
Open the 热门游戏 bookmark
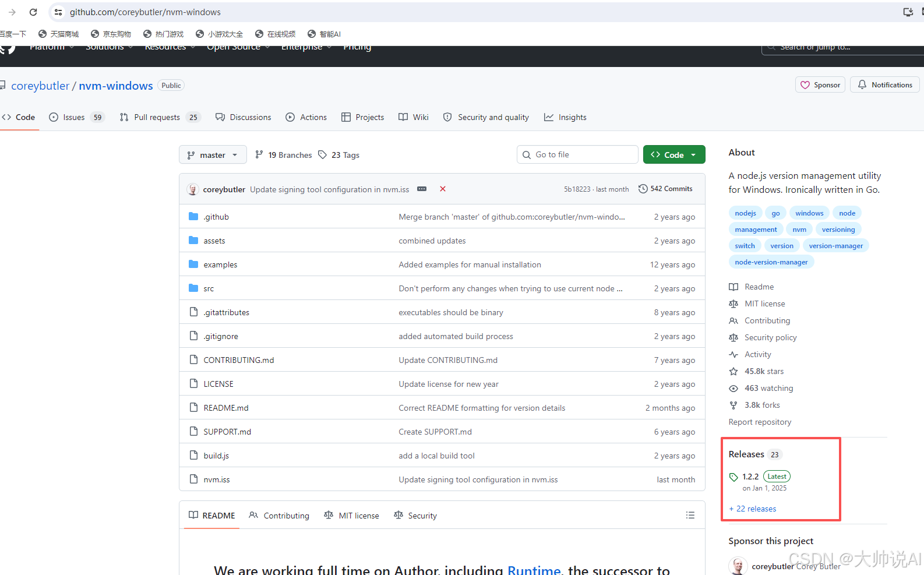click(x=163, y=34)
